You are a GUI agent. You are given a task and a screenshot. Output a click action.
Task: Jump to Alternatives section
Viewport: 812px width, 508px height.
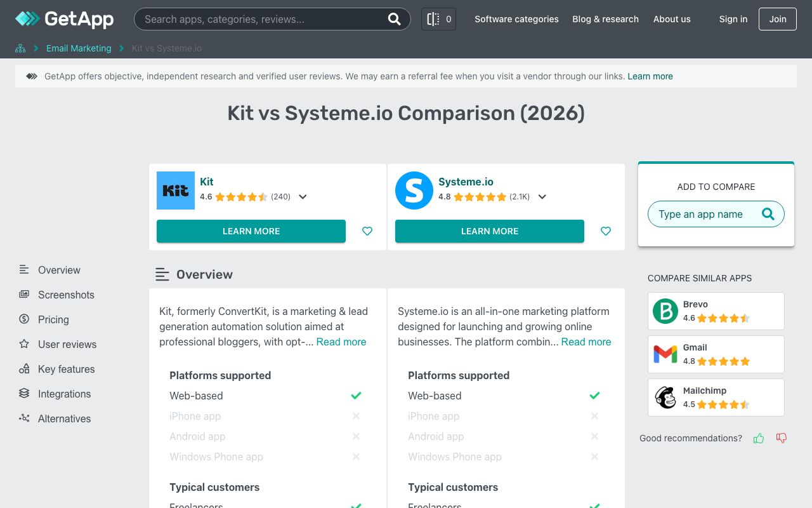[64, 418]
